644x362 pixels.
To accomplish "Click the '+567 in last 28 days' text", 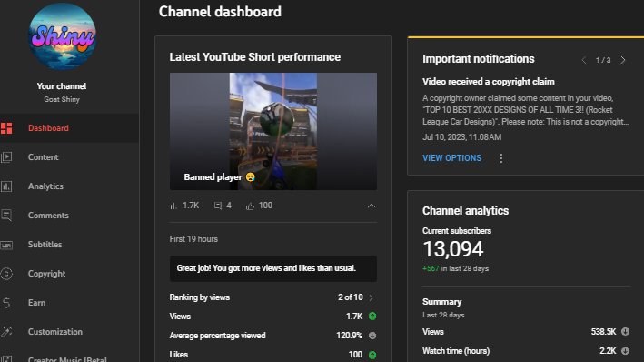I will pos(455,268).
